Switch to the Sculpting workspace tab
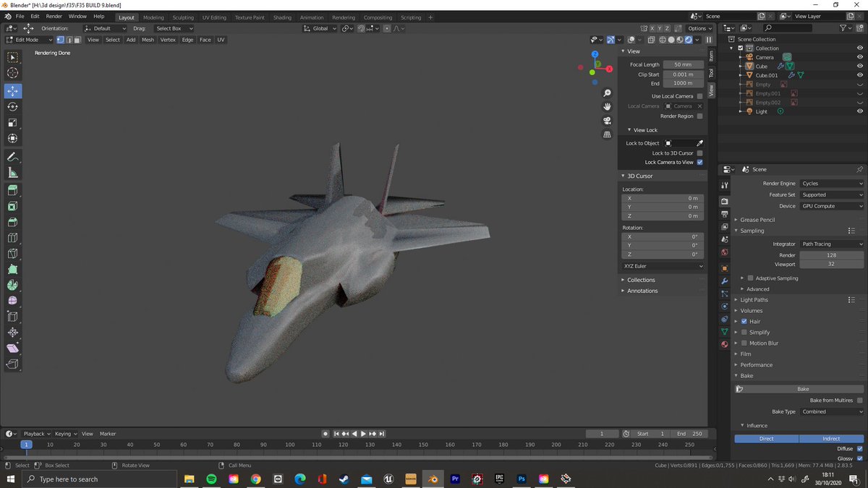Viewport: 868px width, 488px height. pyautogui.click(x=183, y=17)
